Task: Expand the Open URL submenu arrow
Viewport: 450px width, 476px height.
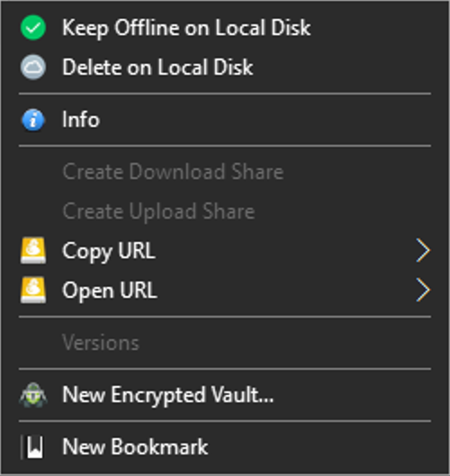Action: pyautogui.click(x=423, y=290)
